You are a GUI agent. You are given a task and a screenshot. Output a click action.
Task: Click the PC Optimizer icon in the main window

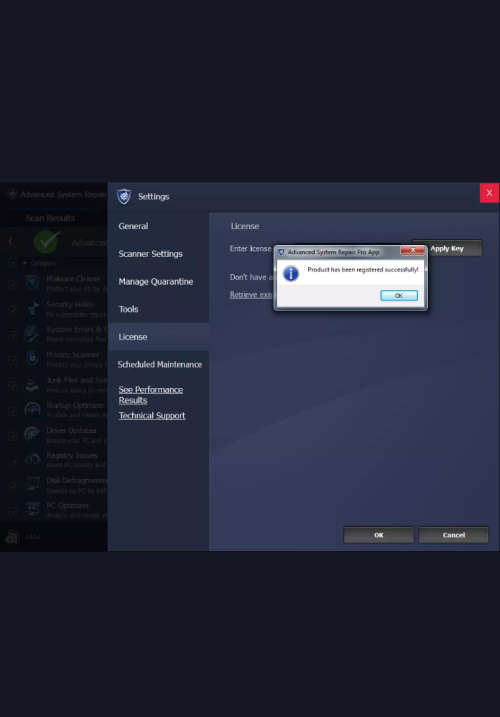(x=32, y=509)
